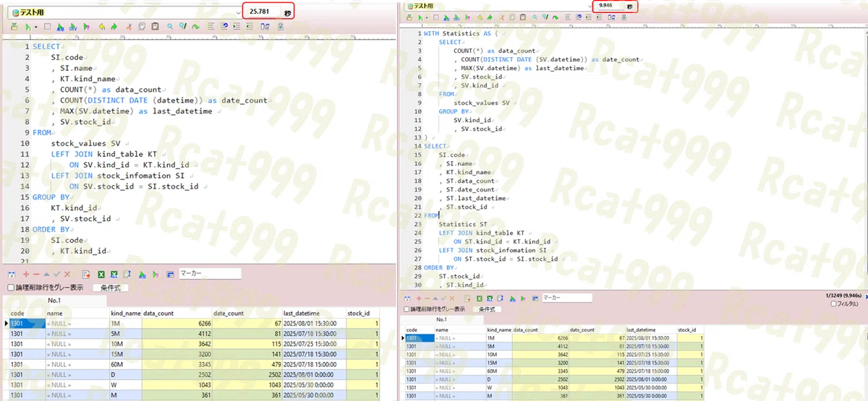Click the date_count column header in right grid
The height and width of the screenshot is (401, 868).
(597, 329)
